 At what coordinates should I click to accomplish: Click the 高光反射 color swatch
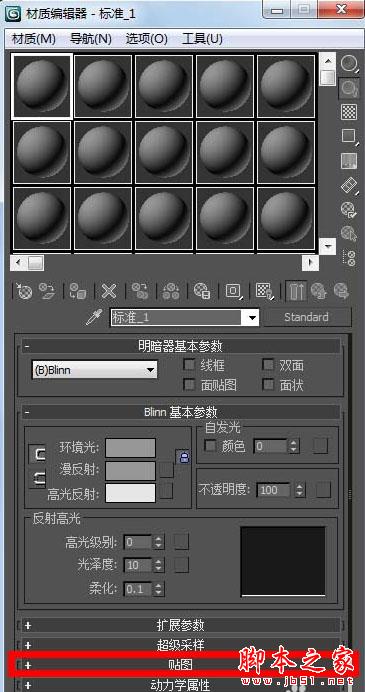[131, 493]
